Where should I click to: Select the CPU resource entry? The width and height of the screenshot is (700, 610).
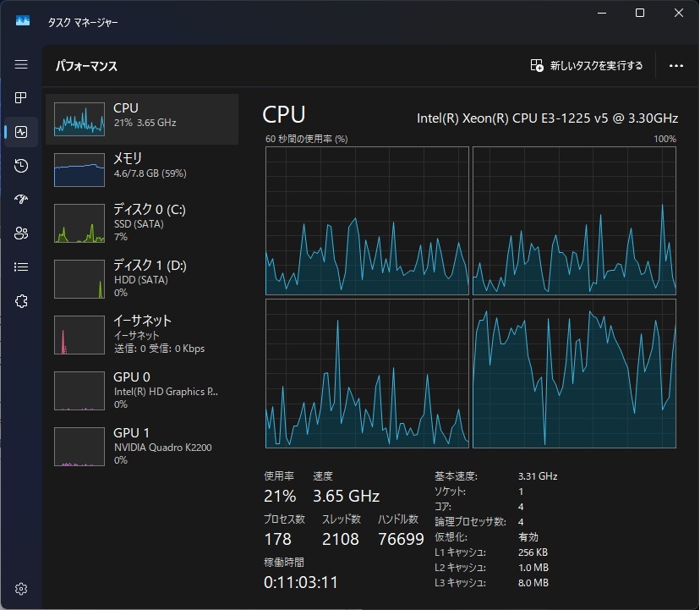click(x=142, y=119)
